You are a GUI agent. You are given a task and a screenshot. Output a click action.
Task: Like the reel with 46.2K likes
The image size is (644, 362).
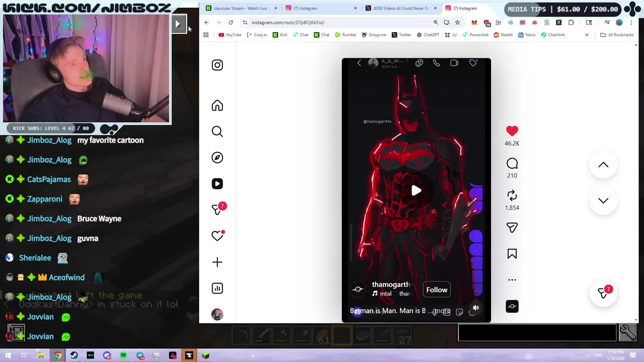[512, 131]
